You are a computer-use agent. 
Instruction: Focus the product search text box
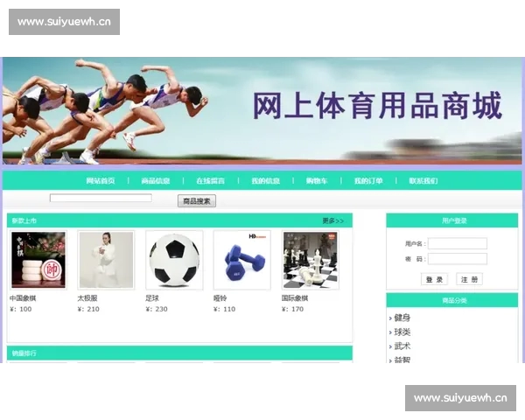tap(101, 198)
